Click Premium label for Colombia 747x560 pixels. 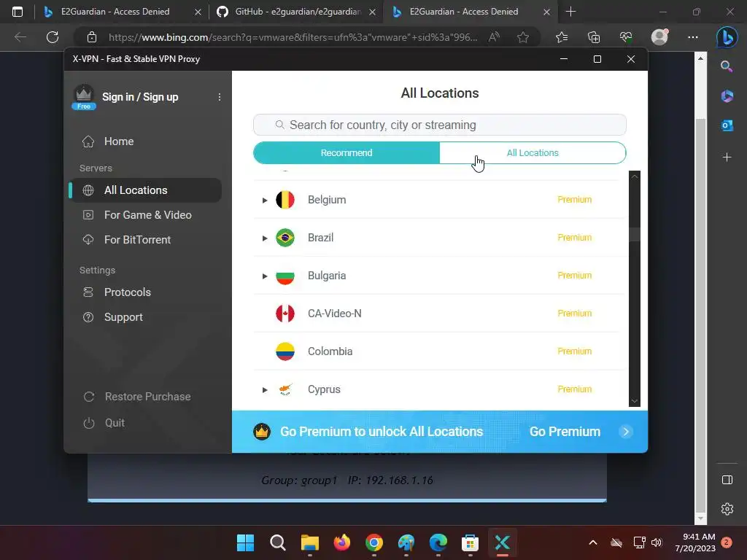point(575,351)
